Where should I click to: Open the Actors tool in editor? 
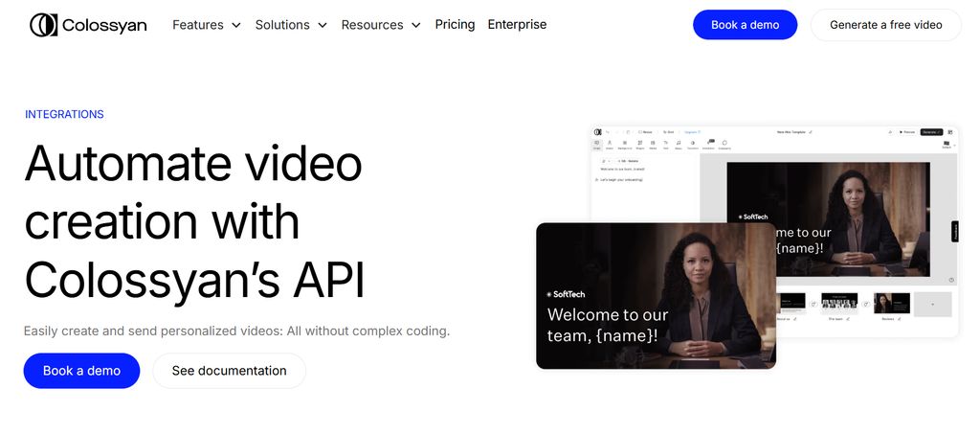click(610, 145)
